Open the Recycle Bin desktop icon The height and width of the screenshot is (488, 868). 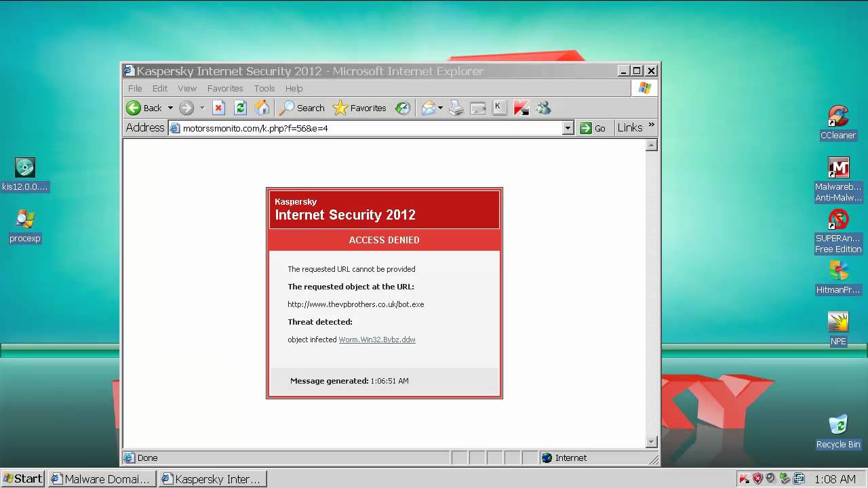click(838, 432)
